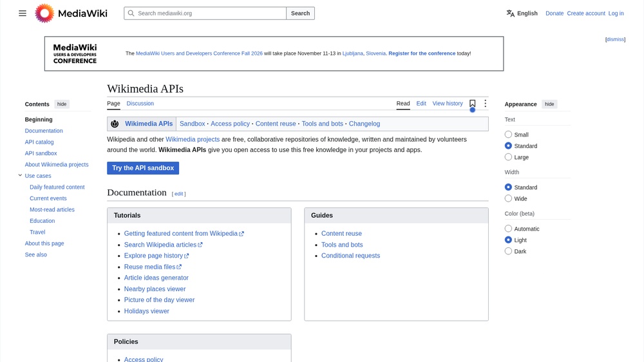Viewport: 644px width, 362px height.
Task: Open Reuse media files tutorial
Action: (153, 267)
